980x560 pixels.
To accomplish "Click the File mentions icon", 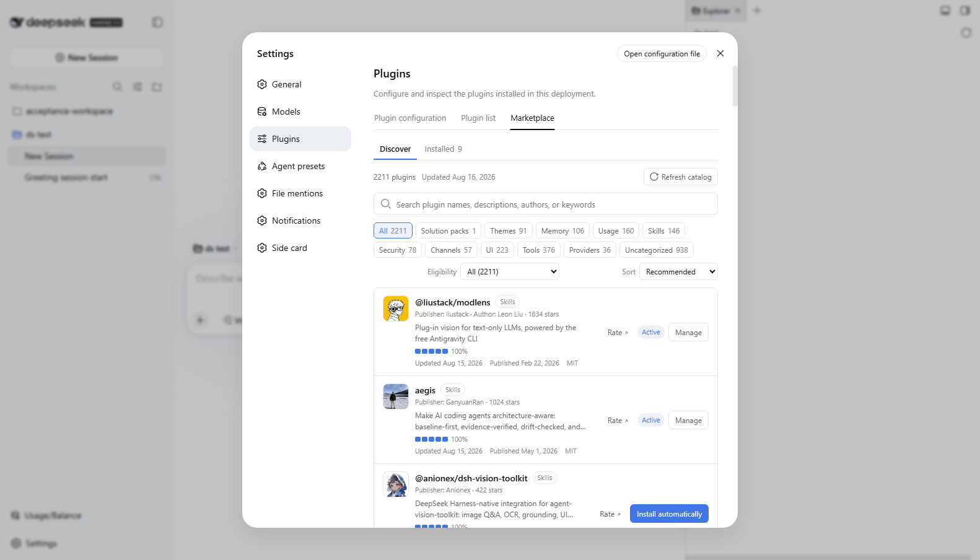I will click(x=262, y=193).
